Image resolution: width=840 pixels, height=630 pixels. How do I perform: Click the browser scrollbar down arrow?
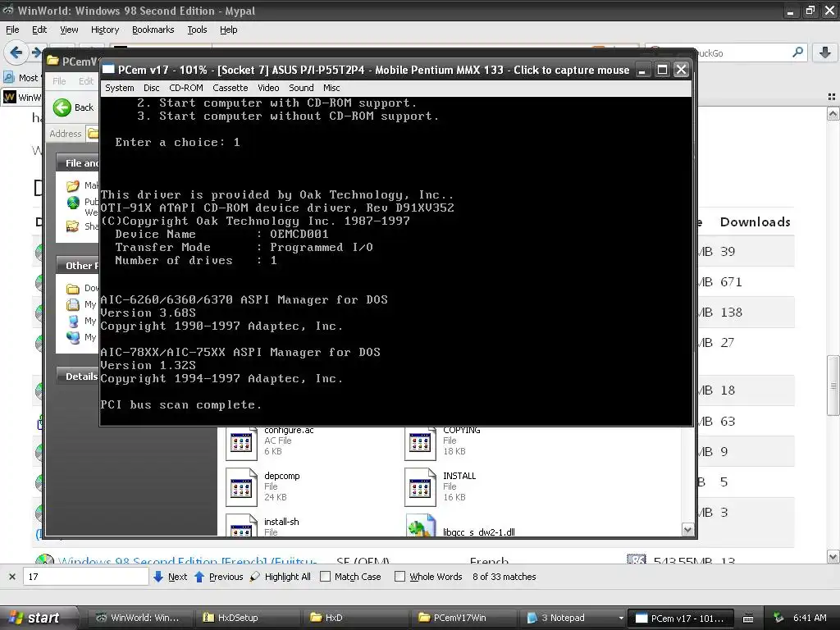(x=833, y=557)
